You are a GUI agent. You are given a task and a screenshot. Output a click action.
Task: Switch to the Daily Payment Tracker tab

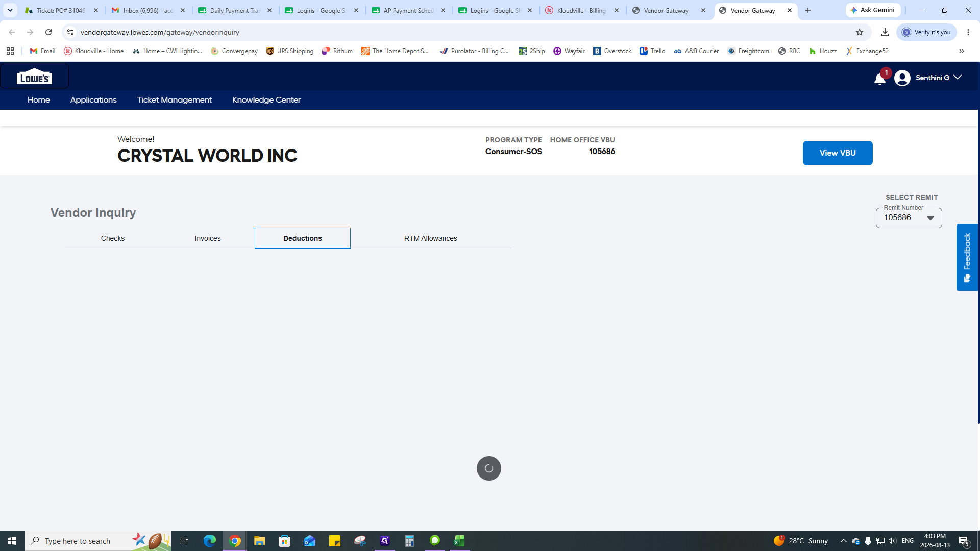[235, 10]
